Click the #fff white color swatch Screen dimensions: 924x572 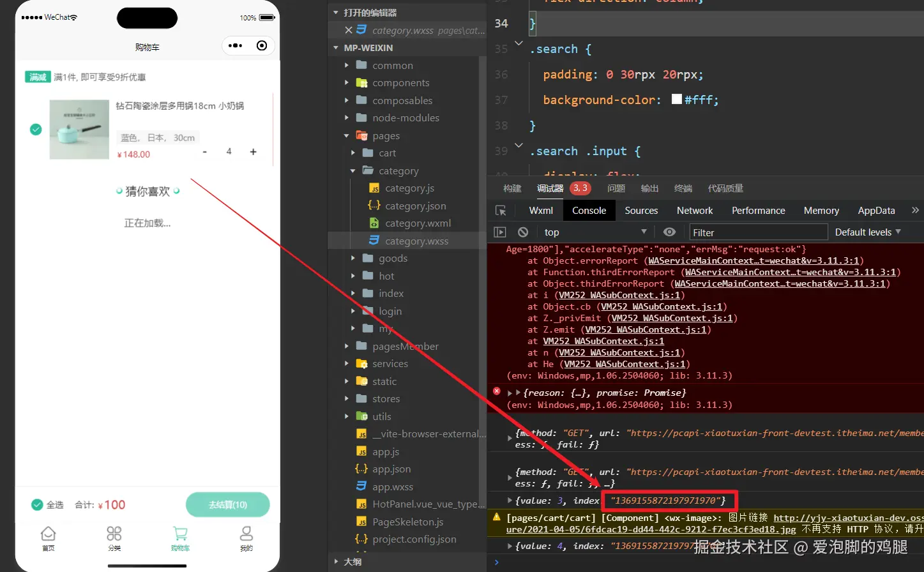point(677,100)
